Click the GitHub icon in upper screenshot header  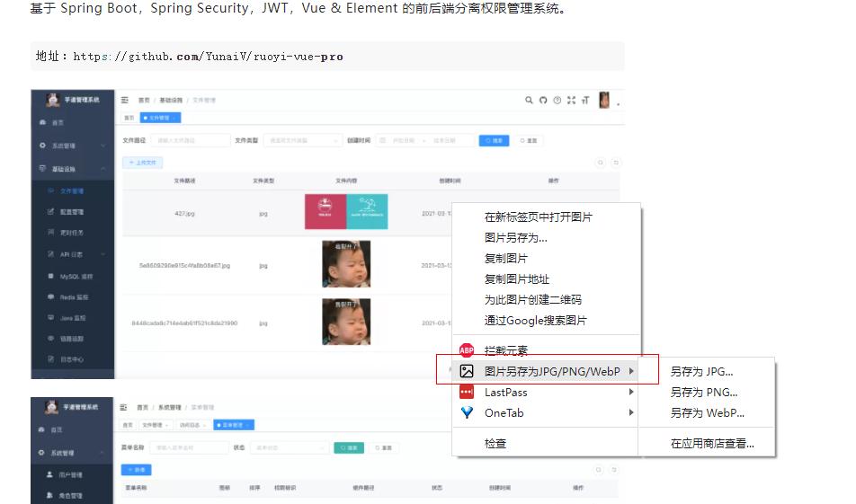[x=543, y=101]
